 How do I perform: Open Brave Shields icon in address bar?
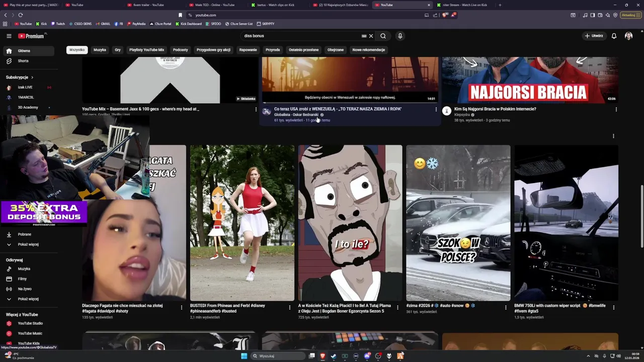click(445, 15)
